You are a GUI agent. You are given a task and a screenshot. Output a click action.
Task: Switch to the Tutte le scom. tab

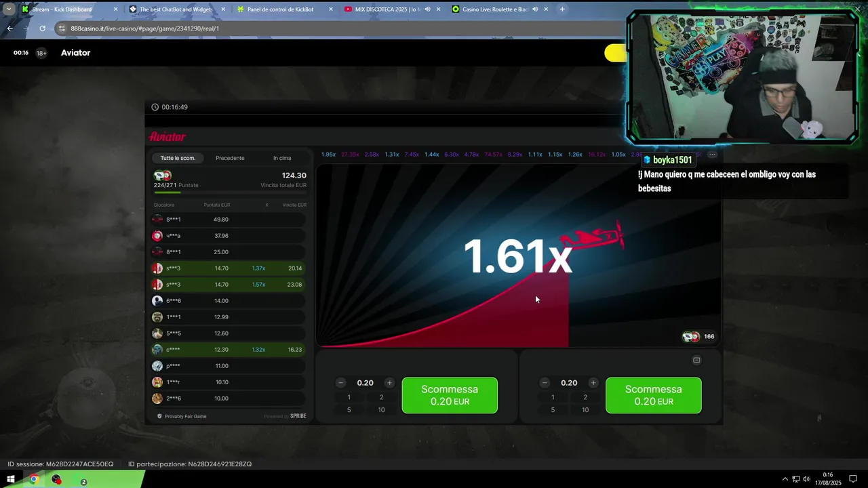(x=178, y=158)
